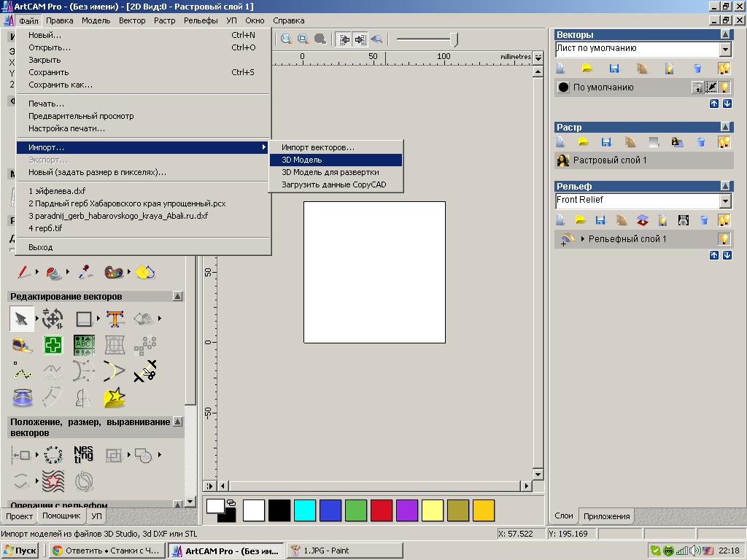Screen dimensions: 747x560
Task: Open the yellow star folder icon
Action: click(x=115, y=397)
